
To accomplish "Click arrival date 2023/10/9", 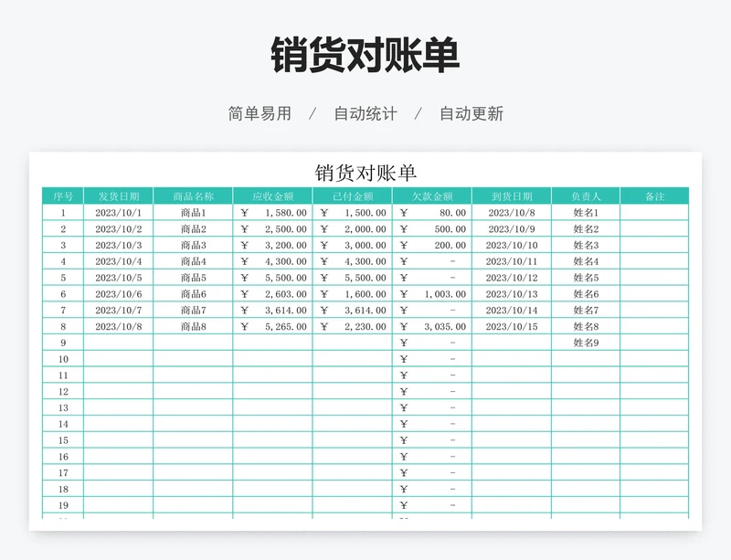I will [512, 229].
